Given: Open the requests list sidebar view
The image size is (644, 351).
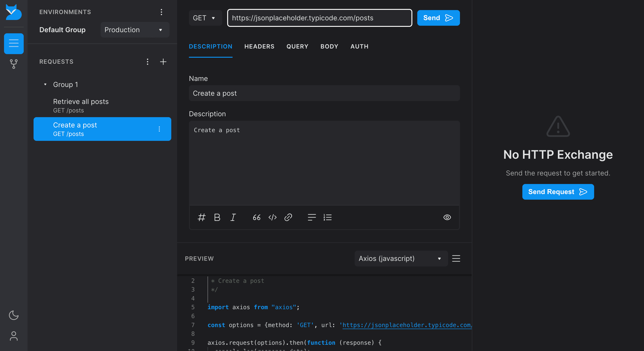Looking at the screenshot, I should [x=14, y=44].
